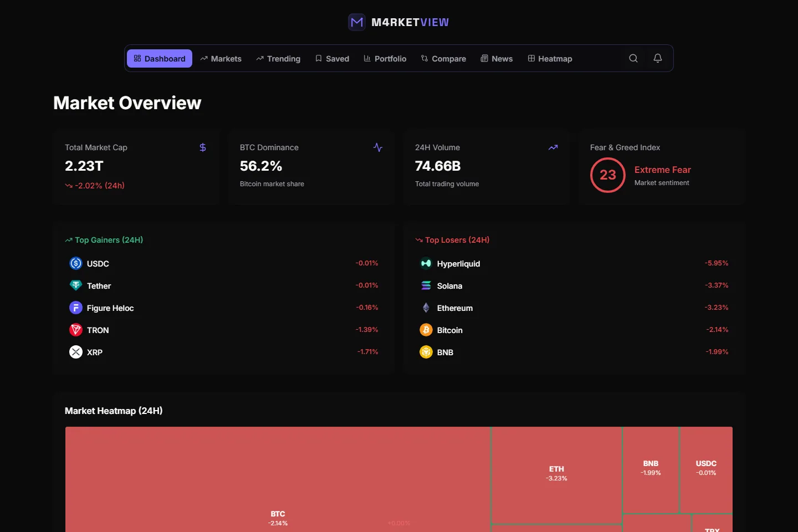Viewport: 798px width, 532px height.
Task: Click the -2.02% (24h) change text
Action: click(x=100, y=186)
